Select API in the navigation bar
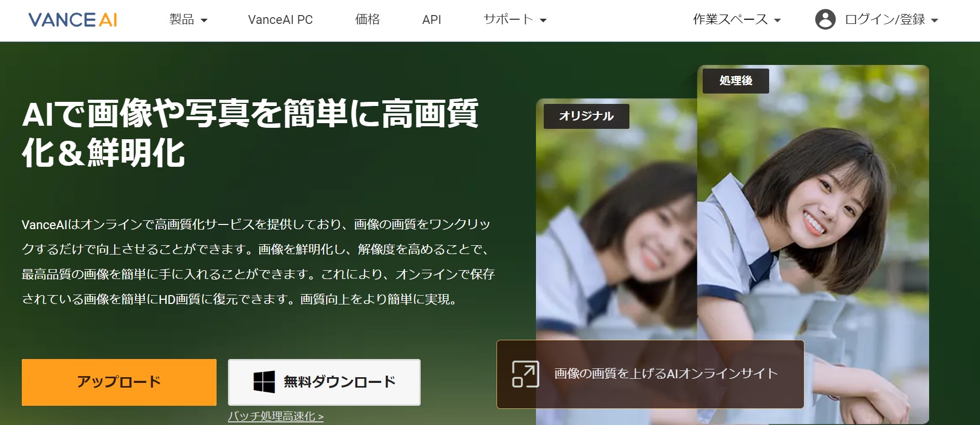 click(x=431, y=20)
